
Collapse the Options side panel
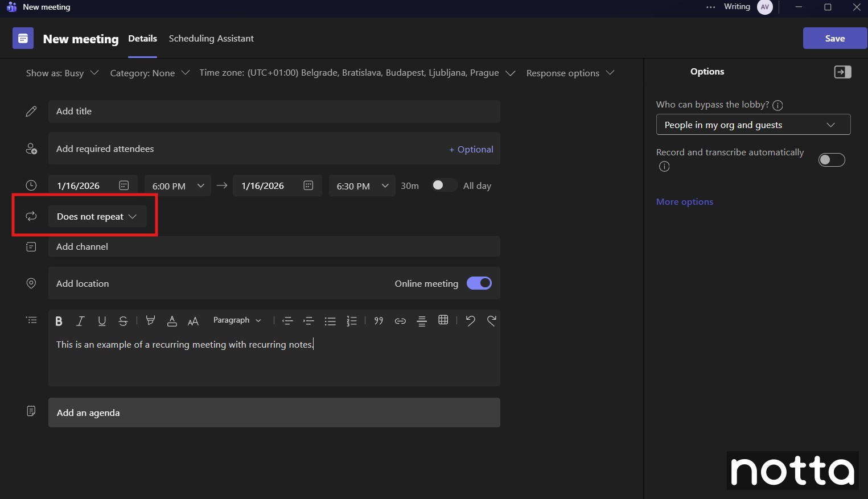(842, 72)
